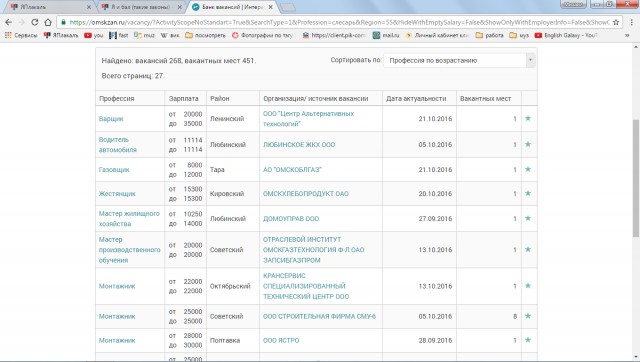Open the fast bookmark
Viewport: 640px width, 362px height.
(x=118, y=36)
